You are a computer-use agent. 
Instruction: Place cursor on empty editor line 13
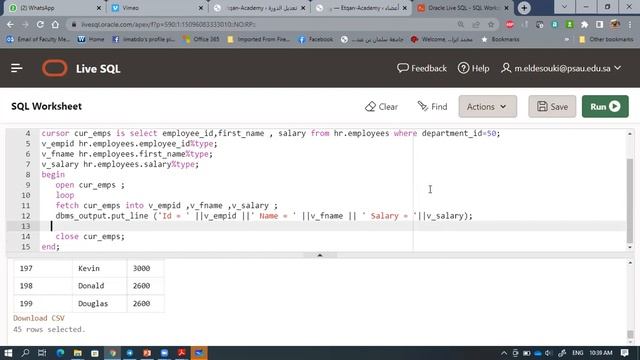[333, 226]
